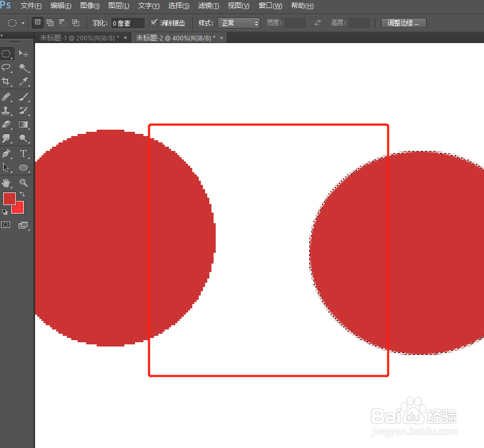The image size is (484, 448).
Task: Open the 帮助(H) menu
Action: (x=302, y=5)
